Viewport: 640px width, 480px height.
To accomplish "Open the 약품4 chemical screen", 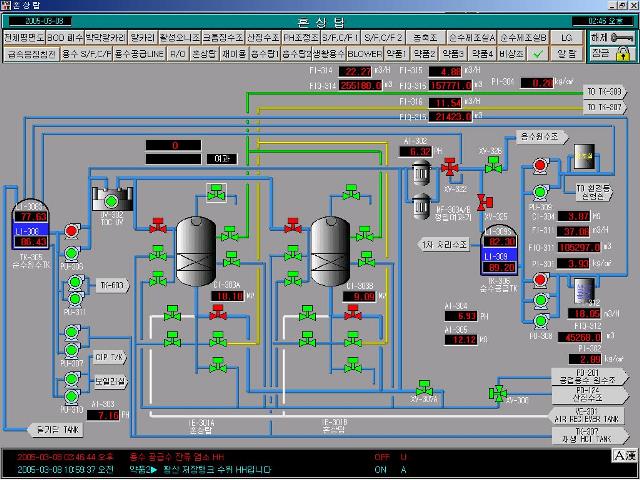I will (482, 53).
